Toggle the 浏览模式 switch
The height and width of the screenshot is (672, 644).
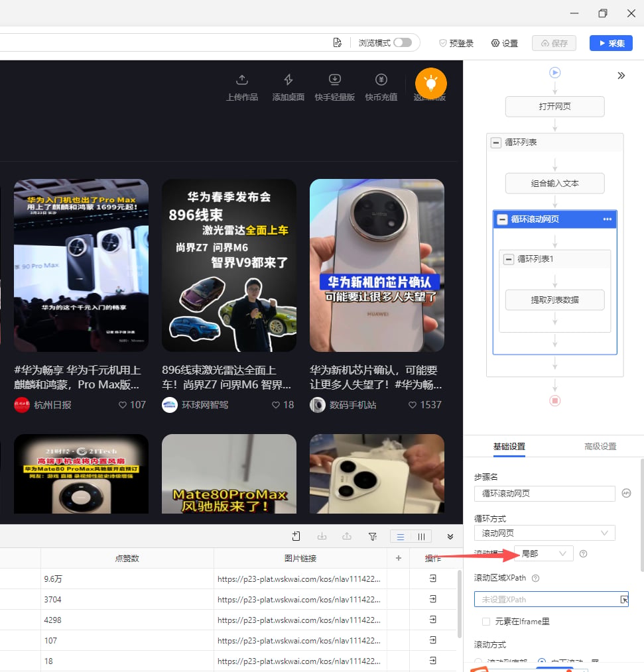[x=403, y=43]
